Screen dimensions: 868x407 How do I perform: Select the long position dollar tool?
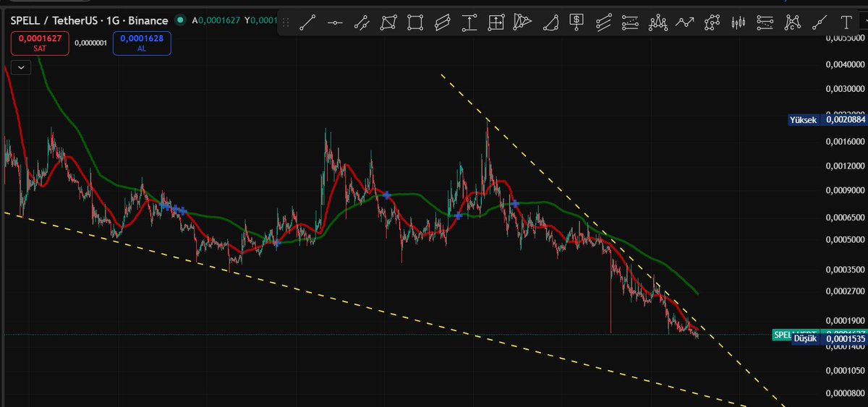[x=576, y=22]
